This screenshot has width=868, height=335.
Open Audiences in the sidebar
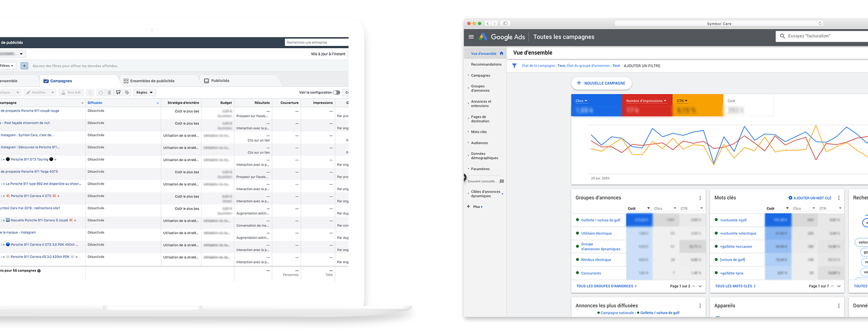479,143
